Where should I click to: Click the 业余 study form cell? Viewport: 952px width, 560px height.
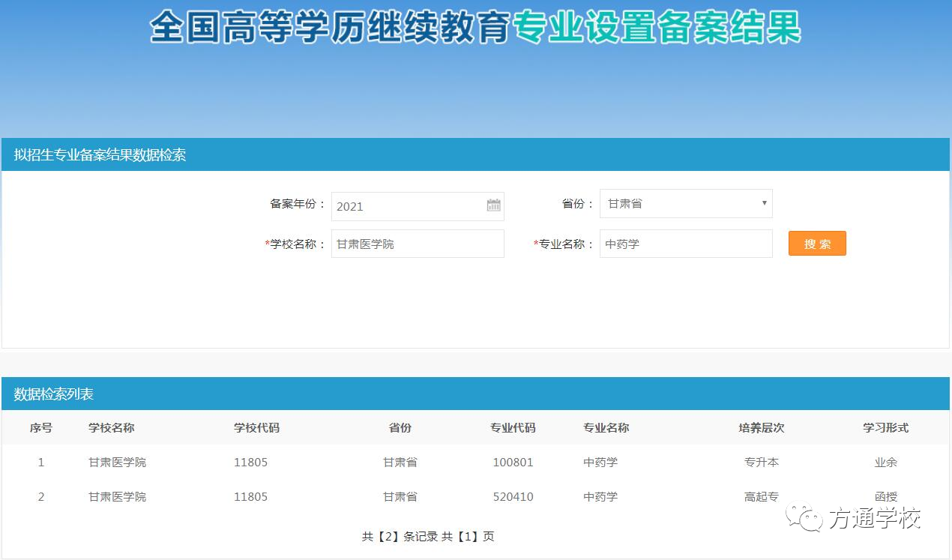(x=885, y=463)
